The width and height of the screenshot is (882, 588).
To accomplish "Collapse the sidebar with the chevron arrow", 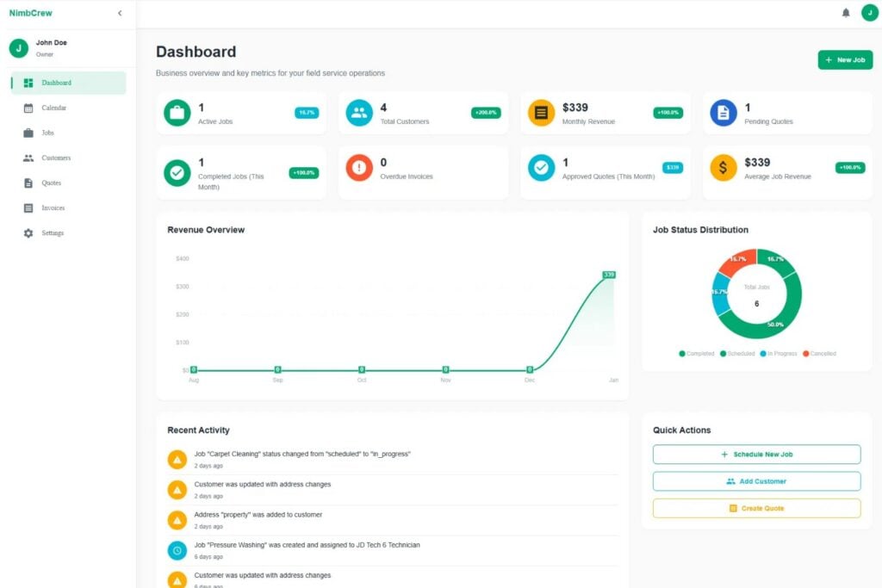I will click(x=120, y=13).
